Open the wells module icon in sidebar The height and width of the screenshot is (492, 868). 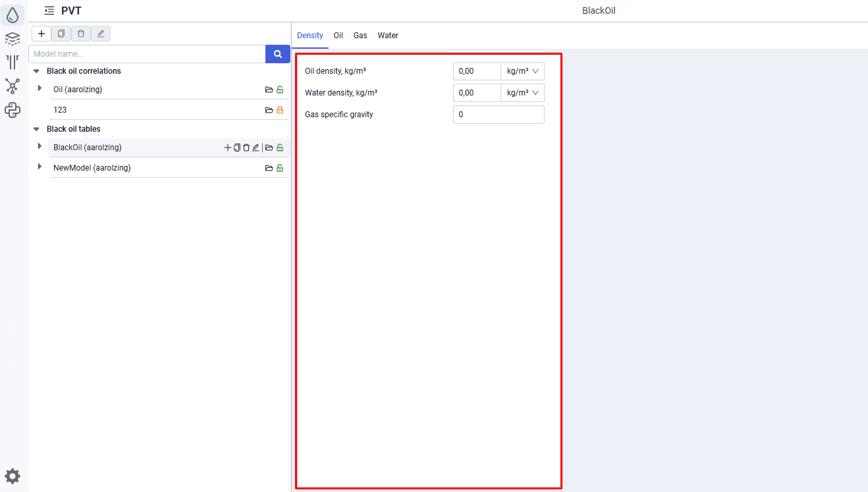click(x=13, y=63)
